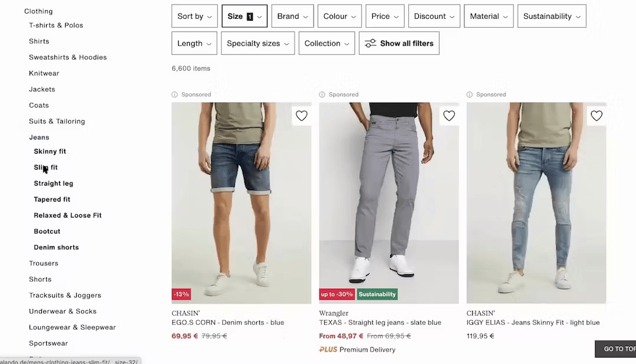Screen dimensions: 636x364
Task: Open the CHASIN' denim shorts thumbnail
Action: (241, 201)
